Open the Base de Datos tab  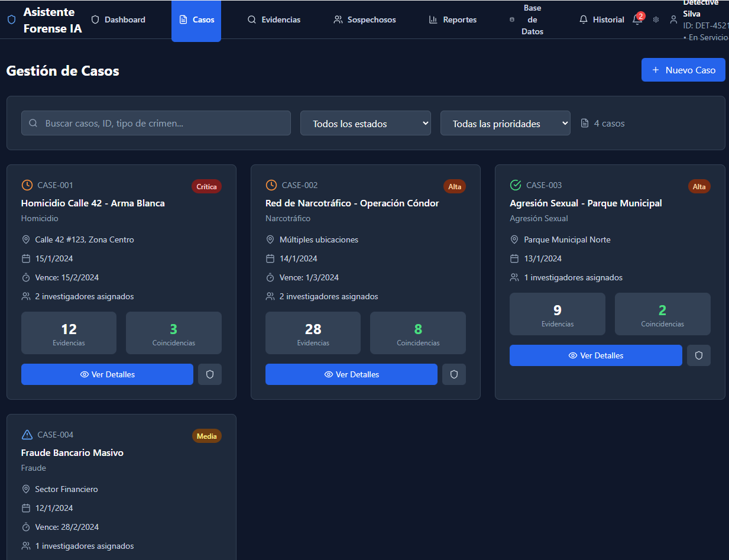pyautogui.click(x=526, y=20)
